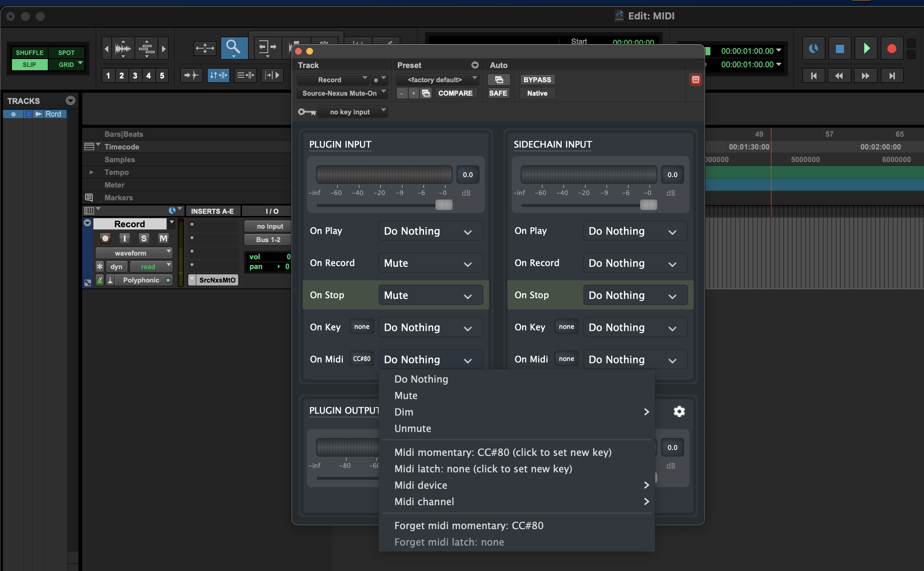Click the key input key icon
Viewport: 924px width, 571px height.
[x=307, y=112]
